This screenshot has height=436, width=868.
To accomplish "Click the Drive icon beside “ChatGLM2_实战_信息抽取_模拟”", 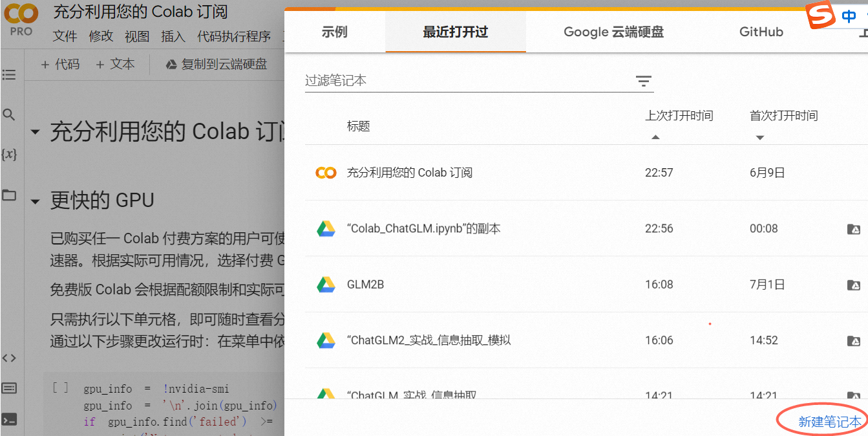I will 326,340.
